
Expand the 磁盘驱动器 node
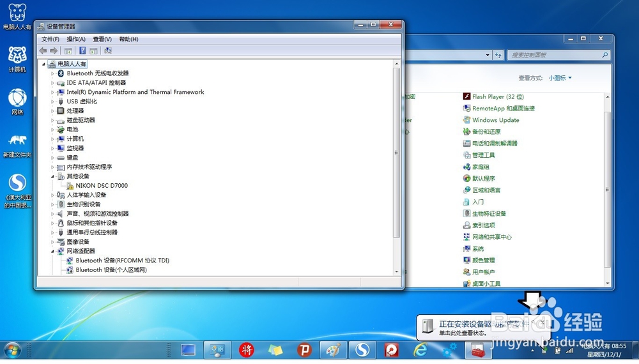pos(52,120)
